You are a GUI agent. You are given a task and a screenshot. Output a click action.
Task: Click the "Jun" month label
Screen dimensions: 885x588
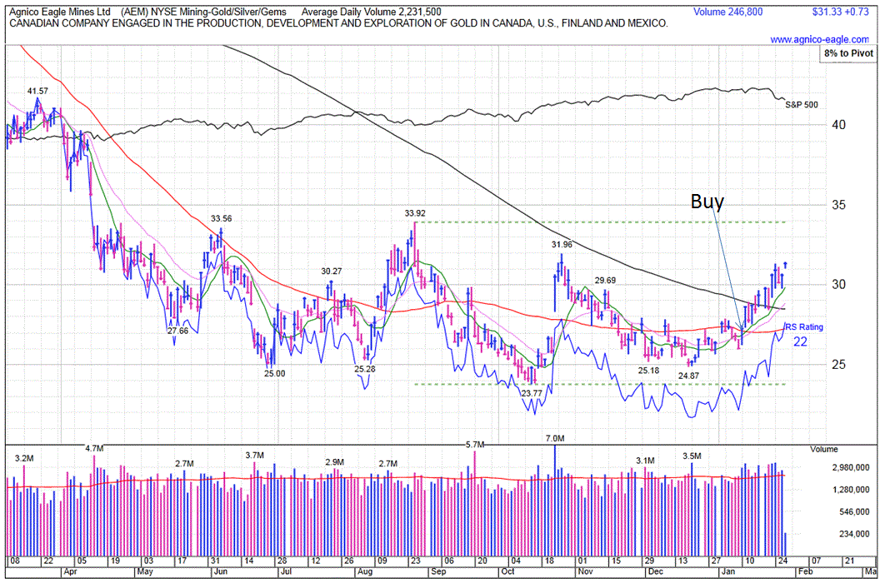(x=220, y=571)
